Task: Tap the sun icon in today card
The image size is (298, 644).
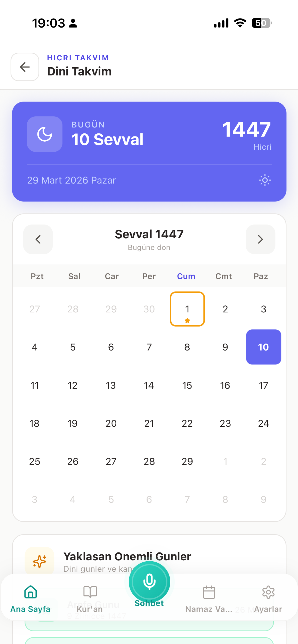Action: point(265,180)
